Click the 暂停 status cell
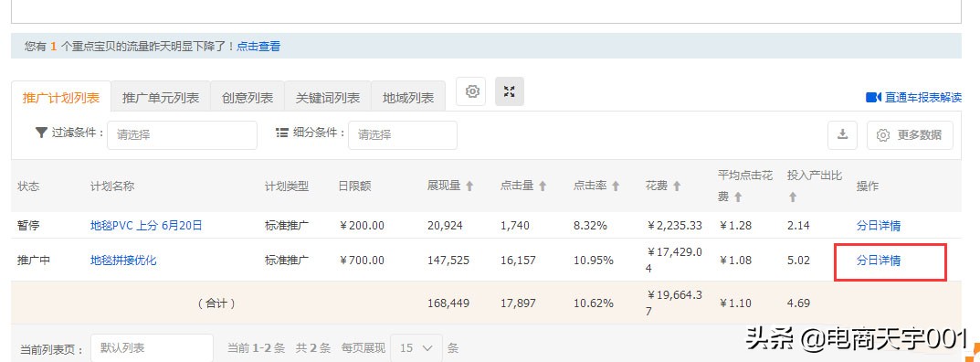This screenshot has width=980, height=362. (28, 226)
